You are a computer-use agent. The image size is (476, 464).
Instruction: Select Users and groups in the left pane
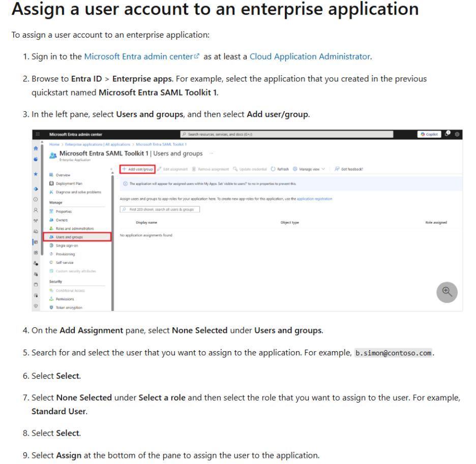[x=77, y=237]
